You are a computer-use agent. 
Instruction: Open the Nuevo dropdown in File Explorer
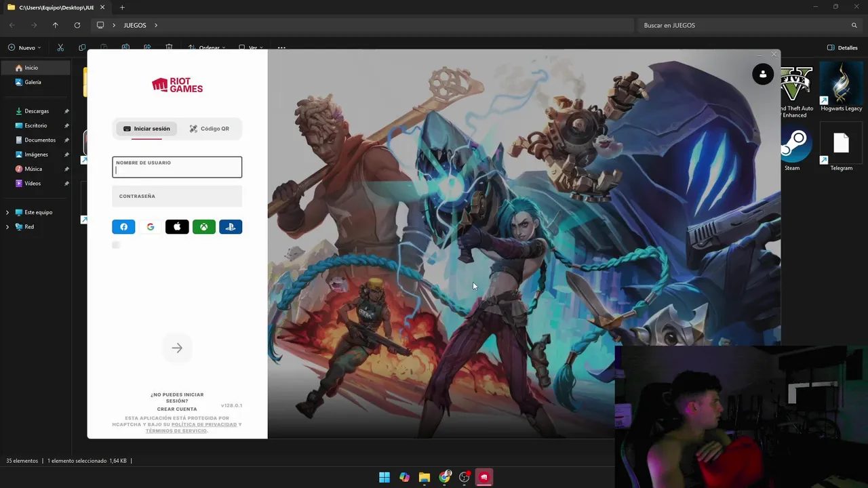coord(24,47)
